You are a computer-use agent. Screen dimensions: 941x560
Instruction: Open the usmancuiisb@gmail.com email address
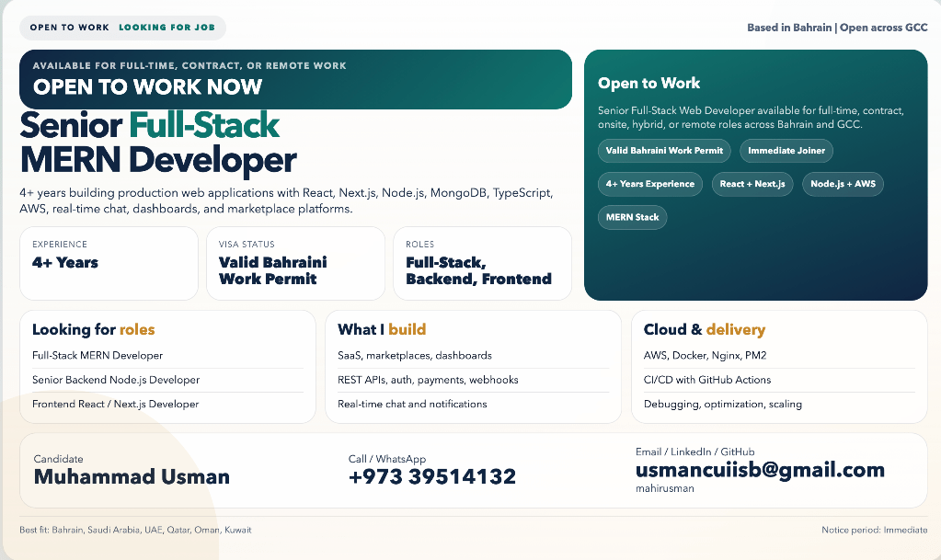760,470
